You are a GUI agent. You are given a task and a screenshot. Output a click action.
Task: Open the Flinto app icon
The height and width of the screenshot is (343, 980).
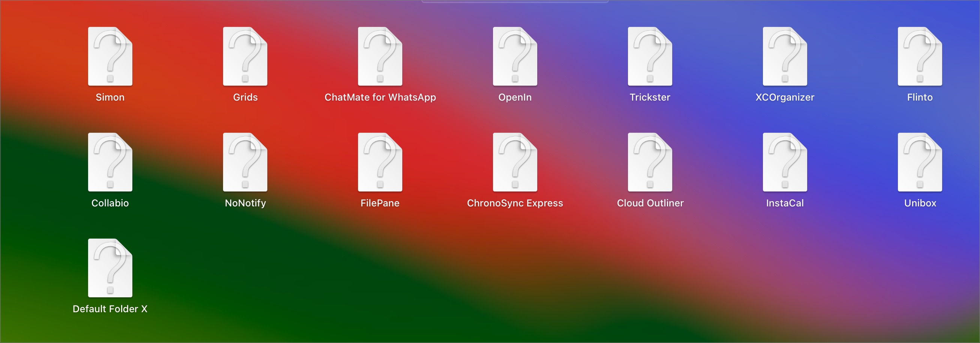pos(920,56)
